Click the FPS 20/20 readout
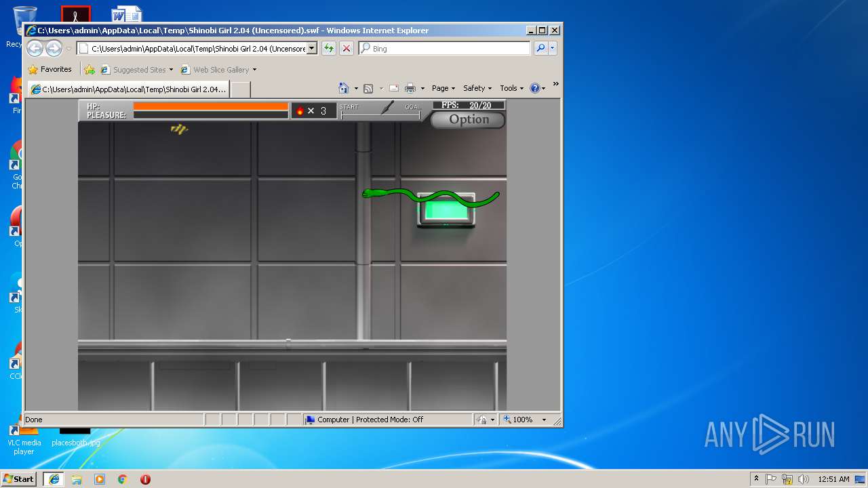The image size is (868, 488). [x=469, y=105]
